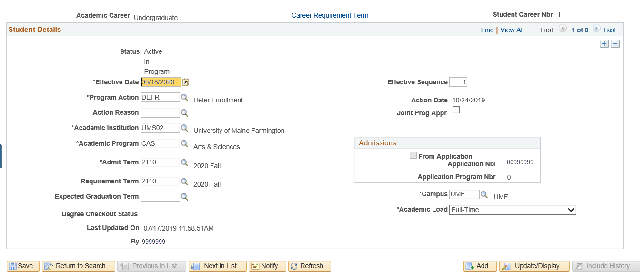644x273 pixels.
Task: Focus the Effective Date field
Action: [161, 82]
